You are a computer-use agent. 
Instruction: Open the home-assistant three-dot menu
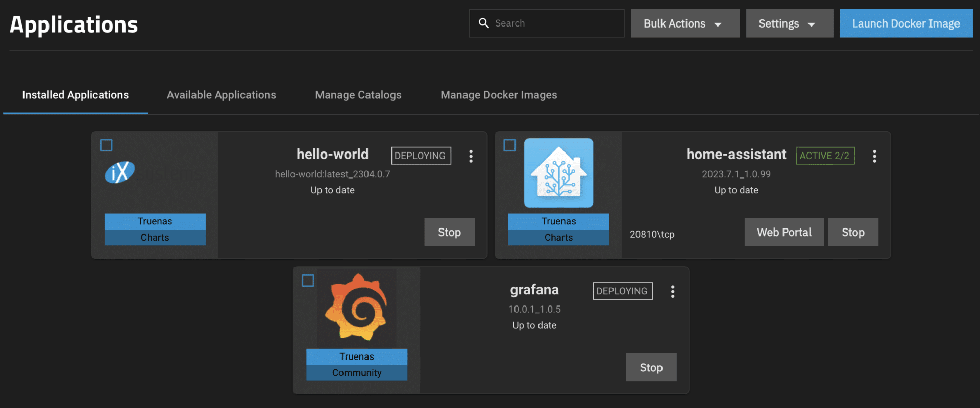[874, 156]
